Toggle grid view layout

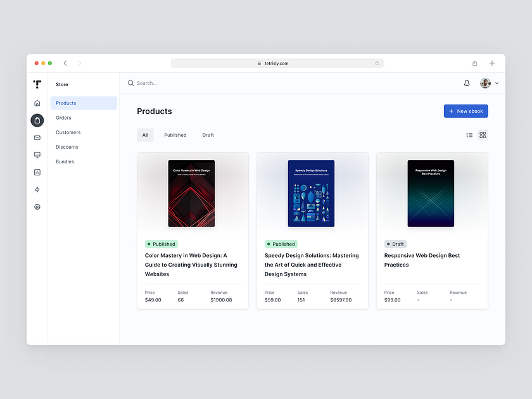pos(483,135)
